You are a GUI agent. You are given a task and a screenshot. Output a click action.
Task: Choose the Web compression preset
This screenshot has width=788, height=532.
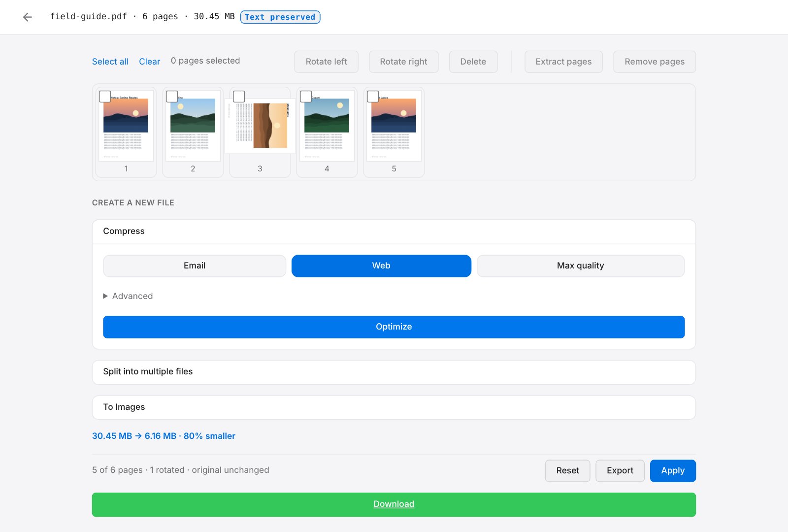coord(381,266)
